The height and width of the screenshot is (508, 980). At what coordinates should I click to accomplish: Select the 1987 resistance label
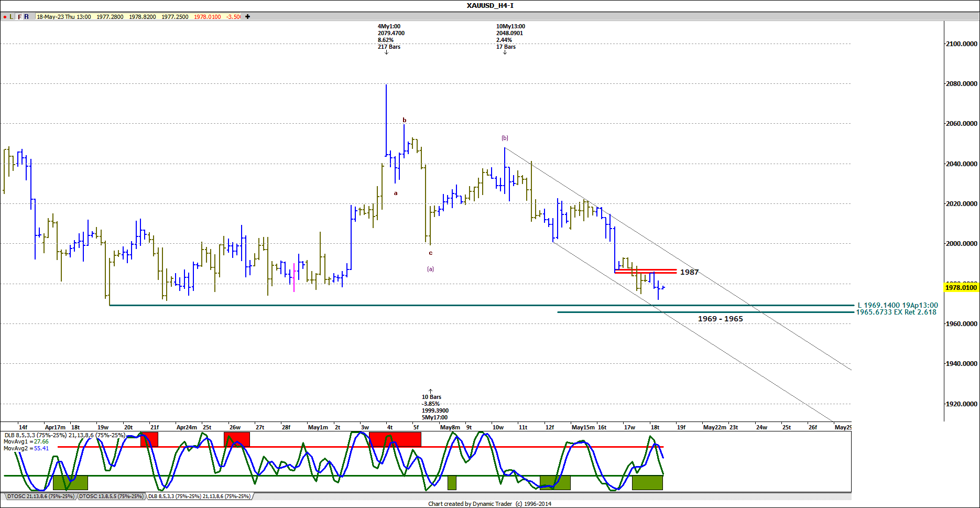coord(689,272)
